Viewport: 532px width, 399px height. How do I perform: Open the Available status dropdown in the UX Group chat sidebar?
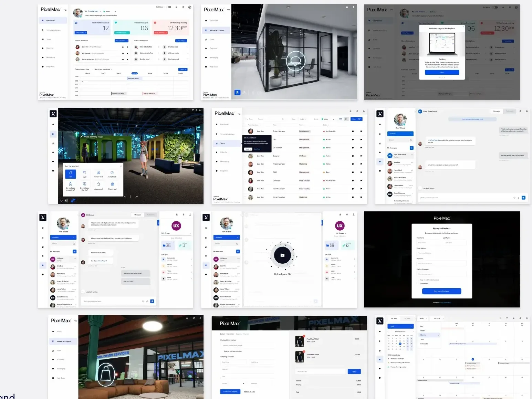coord(63,237)
